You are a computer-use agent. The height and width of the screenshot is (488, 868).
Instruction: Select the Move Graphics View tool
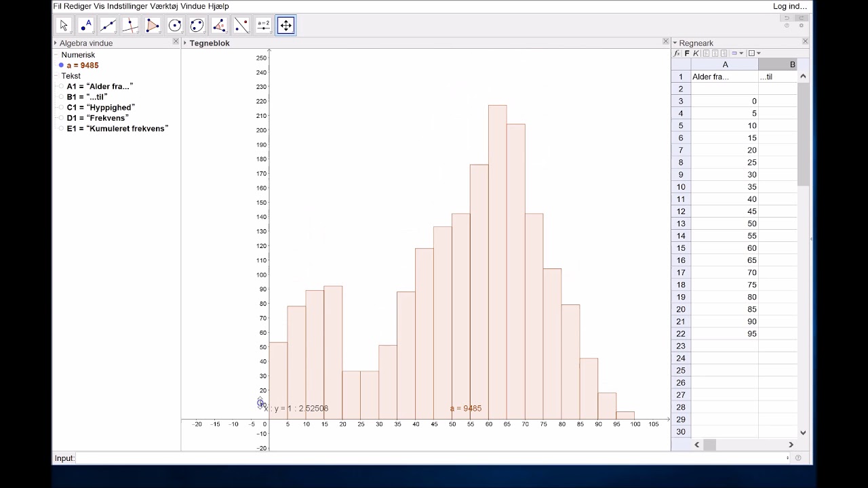click(285, 26)
